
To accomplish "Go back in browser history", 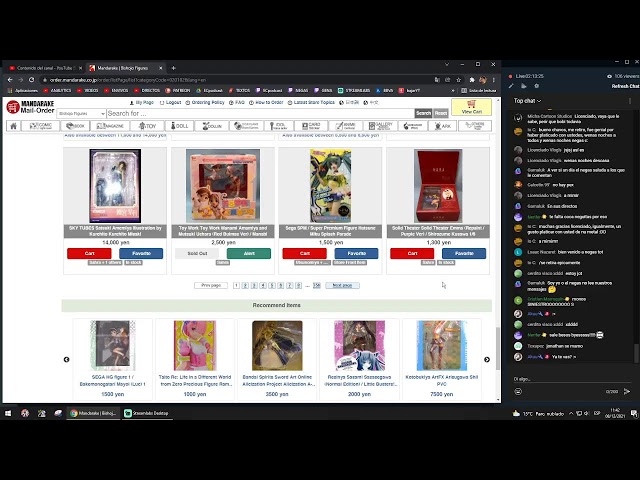I will 10,80.
